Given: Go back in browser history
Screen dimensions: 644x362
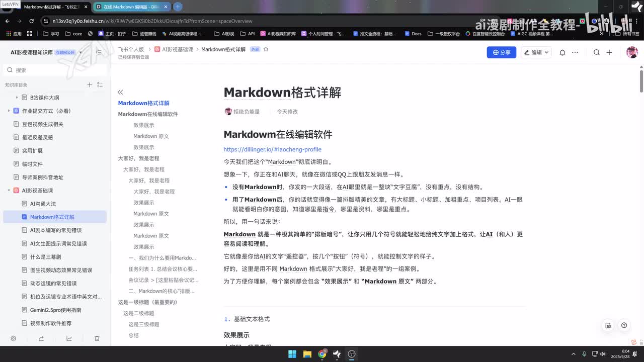Looking at the screenshot, I should (7, 21).
